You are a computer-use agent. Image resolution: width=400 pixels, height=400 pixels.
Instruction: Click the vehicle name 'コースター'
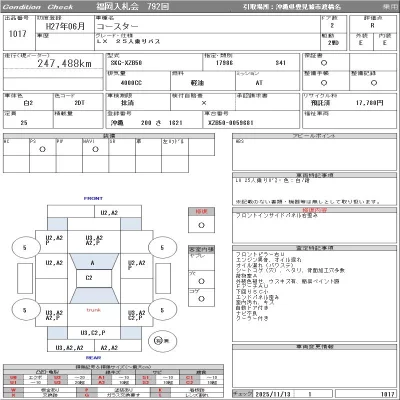(117, 26)
